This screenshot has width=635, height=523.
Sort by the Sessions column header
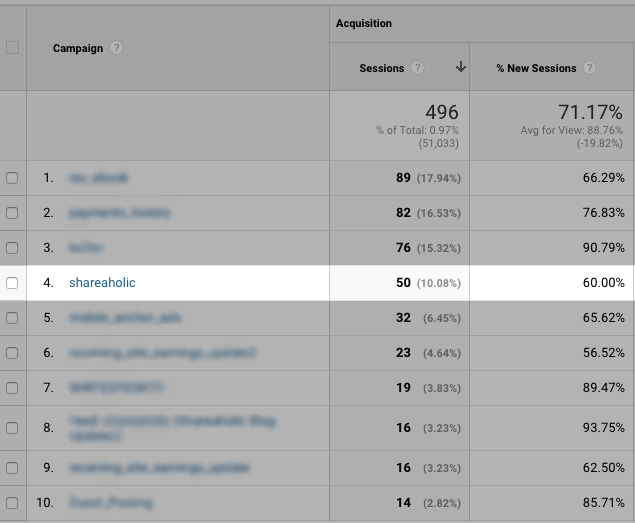point(382,68)
